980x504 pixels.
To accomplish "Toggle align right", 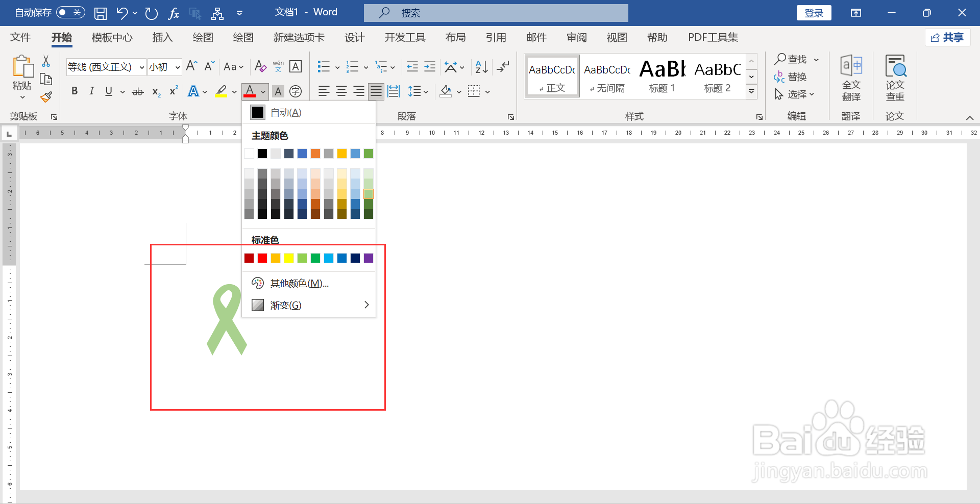I will click(x=359, y=91).
